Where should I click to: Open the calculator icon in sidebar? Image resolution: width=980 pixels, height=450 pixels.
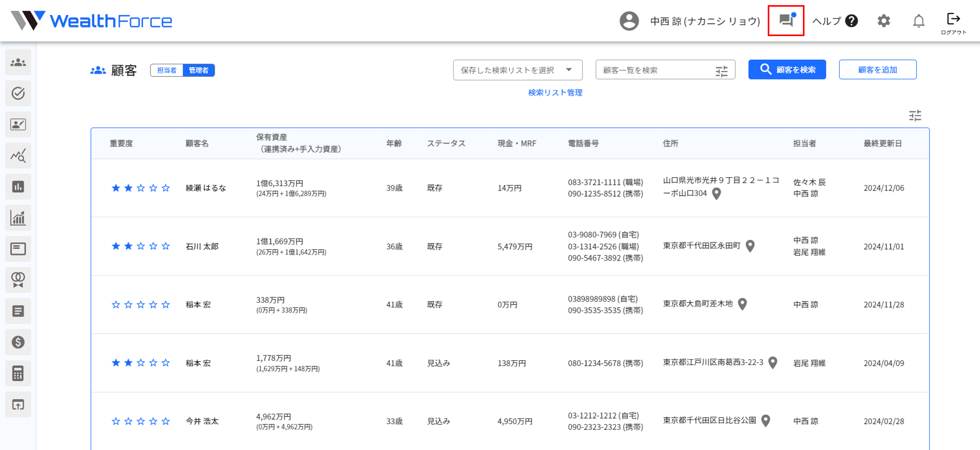(x=18, y=373)
